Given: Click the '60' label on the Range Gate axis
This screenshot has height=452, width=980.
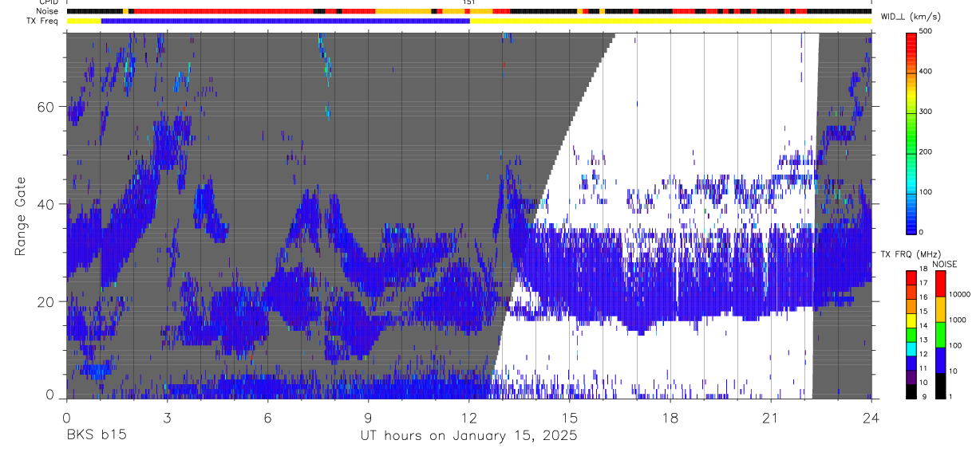Looking at the screenshot, I should pyautogui.click(x=48, y=106).
